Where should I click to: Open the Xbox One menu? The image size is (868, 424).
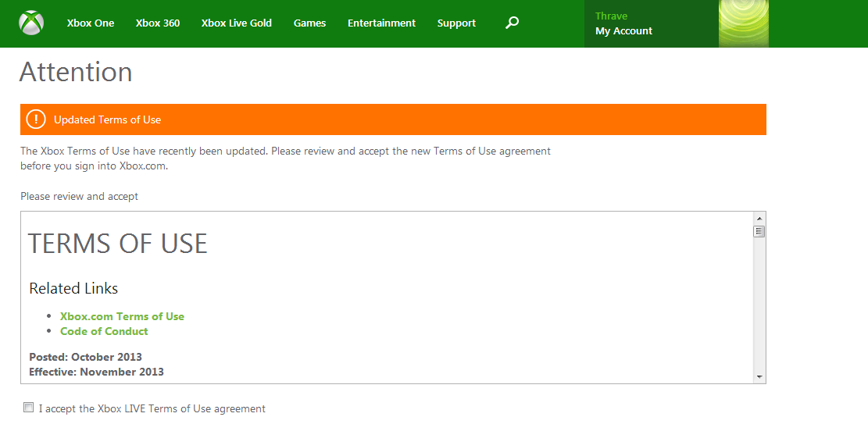pos(90,23)
